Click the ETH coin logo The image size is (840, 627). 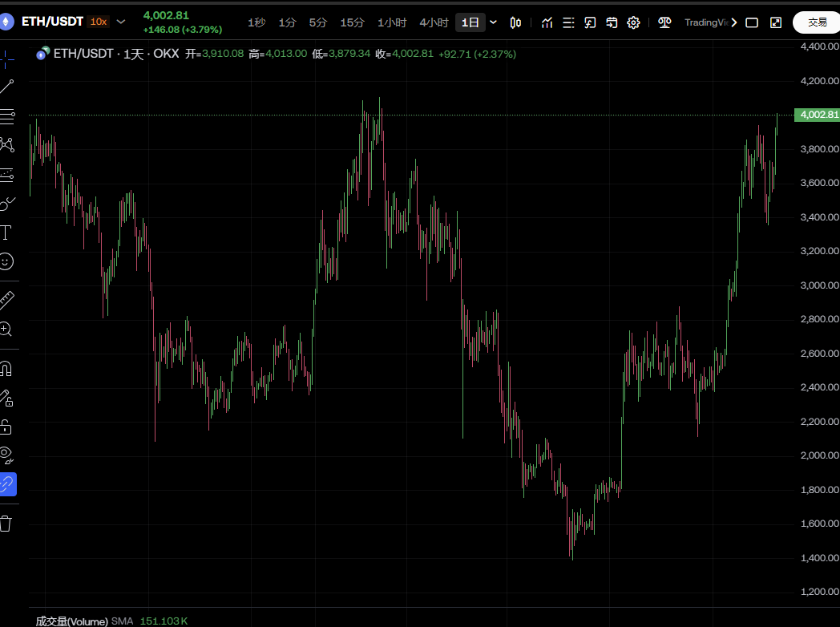pyautogui.click(x=6, y=22)
